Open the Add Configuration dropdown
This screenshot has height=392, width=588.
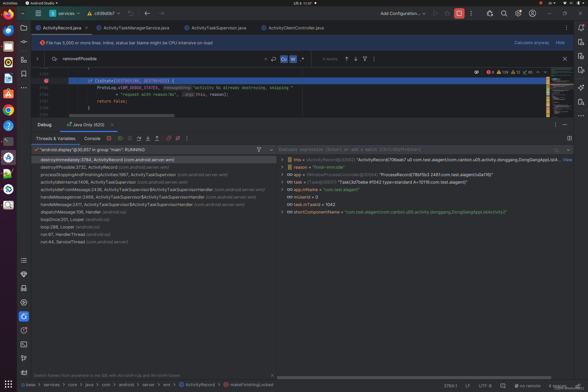[403, 14]
